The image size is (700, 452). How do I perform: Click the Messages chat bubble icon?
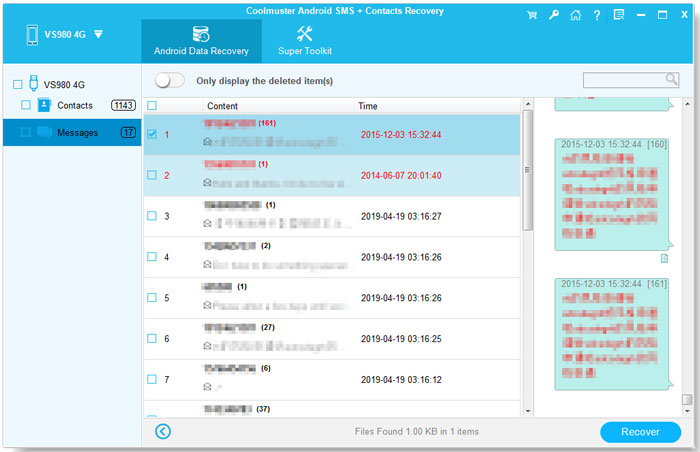click(44, 132)
